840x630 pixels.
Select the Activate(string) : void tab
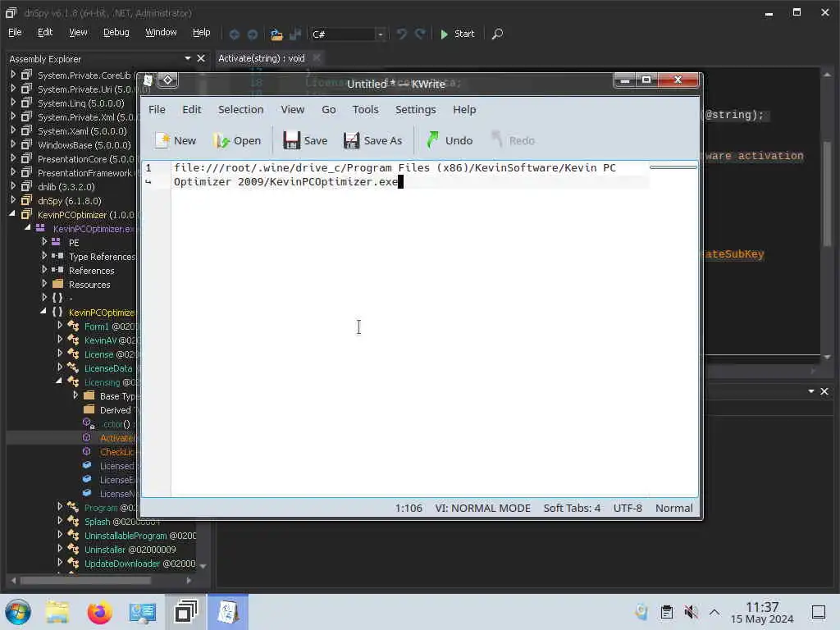pos(262,58)
